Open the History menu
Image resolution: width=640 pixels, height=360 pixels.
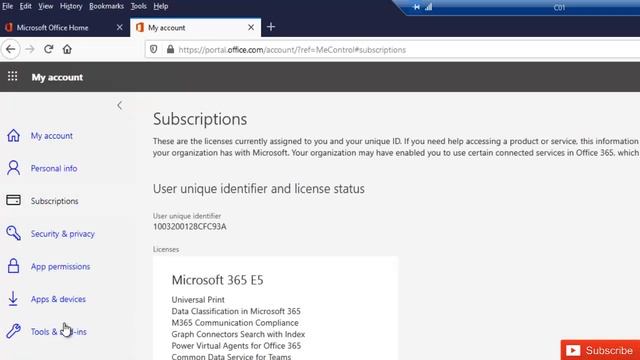[71, 6]
